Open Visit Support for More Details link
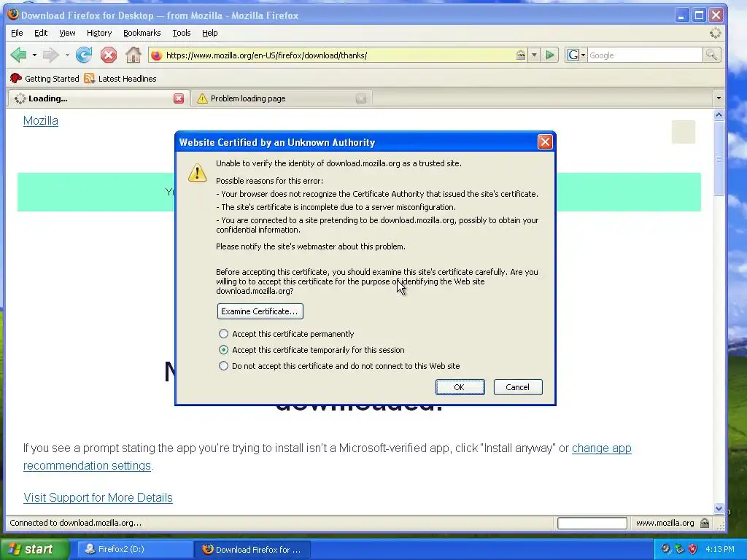This screenshot has height=560, width=747. click(98, 497)
